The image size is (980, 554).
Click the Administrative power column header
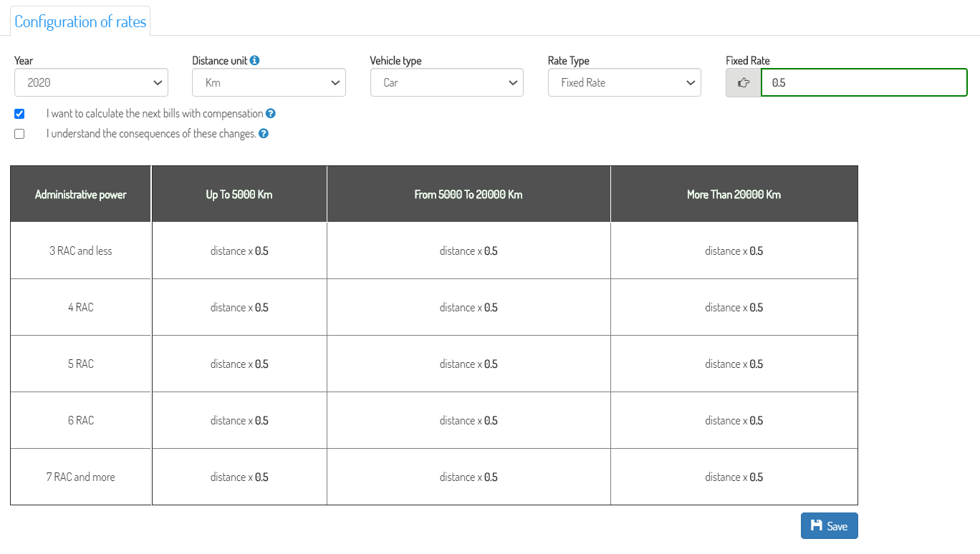point(81,194)
